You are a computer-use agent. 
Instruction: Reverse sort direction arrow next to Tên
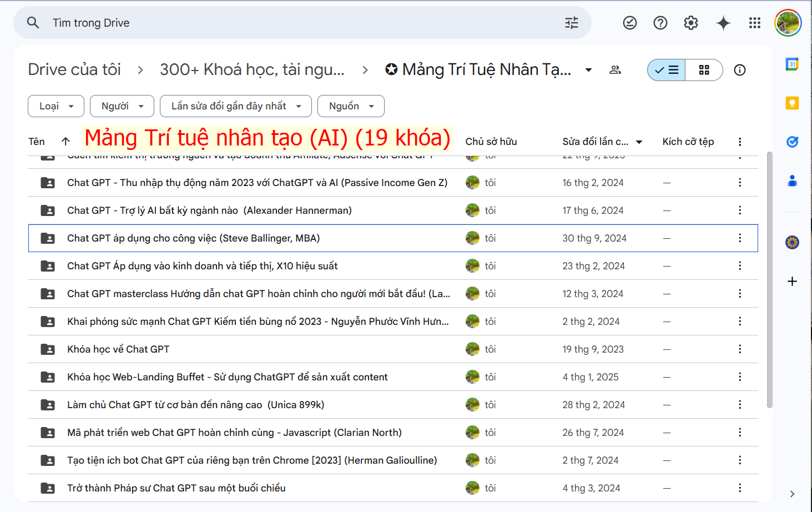click(65, 141)
